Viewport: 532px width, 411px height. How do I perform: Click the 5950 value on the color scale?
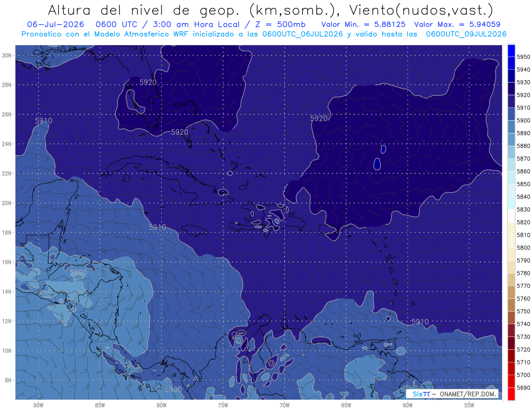click(x=523, y=57)
